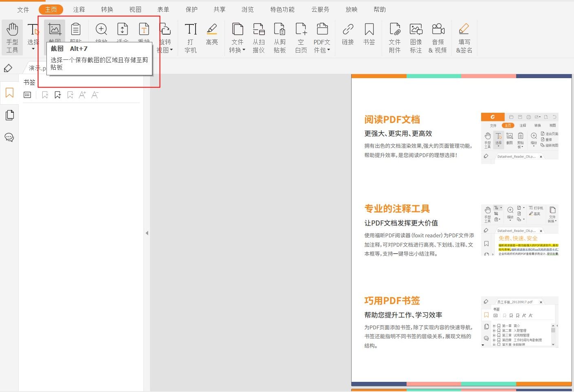Open the 缩放 zoom tool
The image size is (574, 392).
pos(101,30)
